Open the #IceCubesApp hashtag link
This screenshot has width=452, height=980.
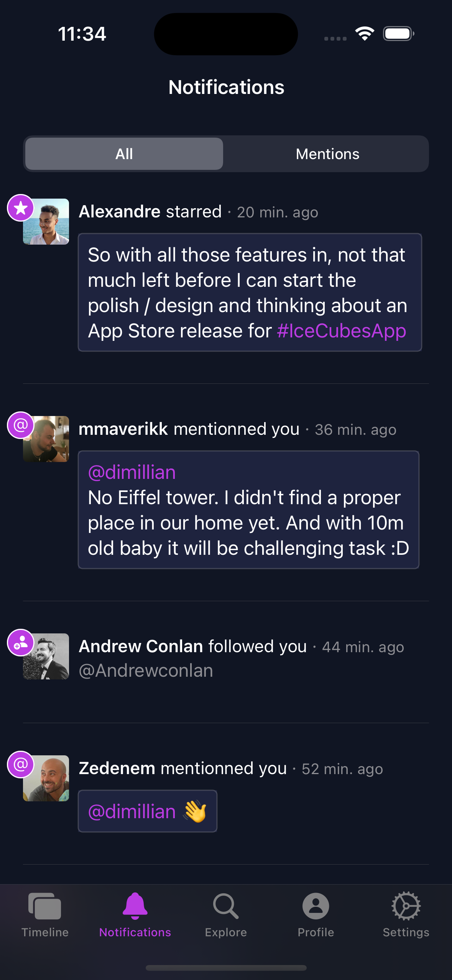pos(342,331)
